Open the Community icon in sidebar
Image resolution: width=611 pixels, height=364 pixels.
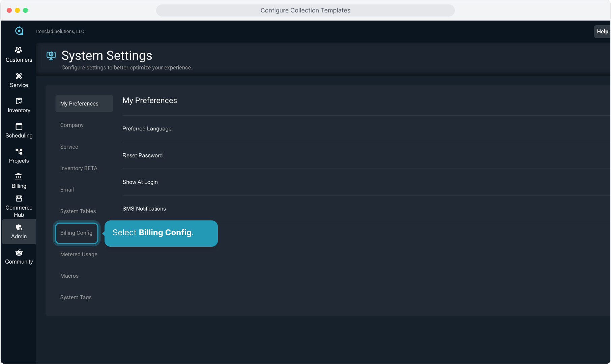pos(19,253)
